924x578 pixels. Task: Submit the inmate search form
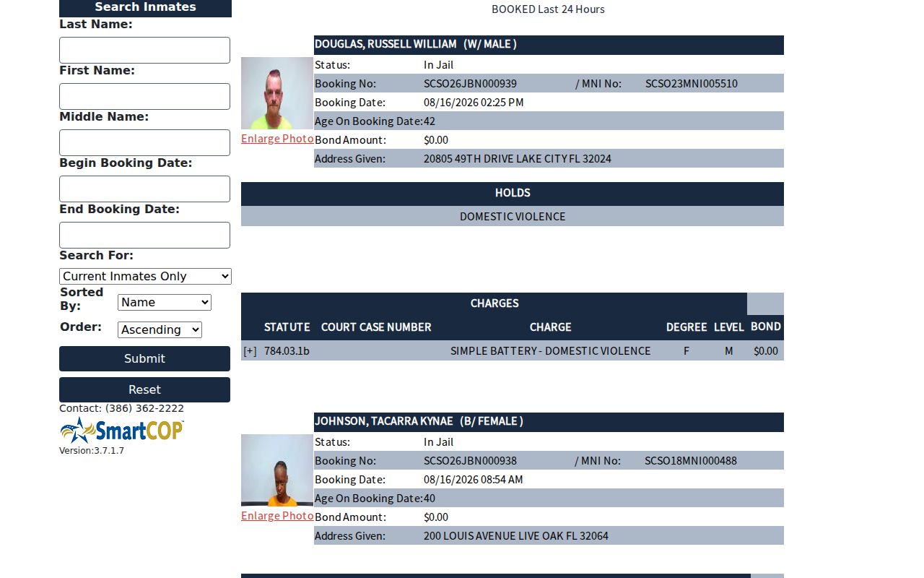click(x=144, y=358)
